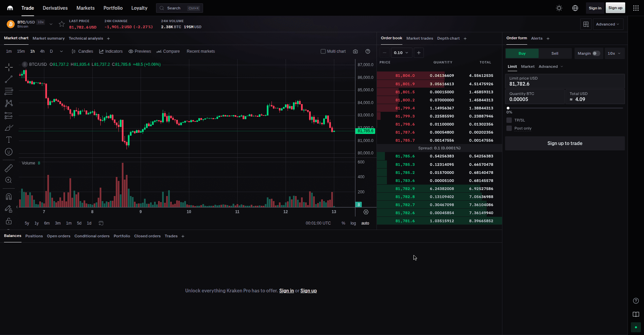Adjust the order size percentage slider handle
The height and width of the screenshot is (335, 644).
[x=508, y=108]
